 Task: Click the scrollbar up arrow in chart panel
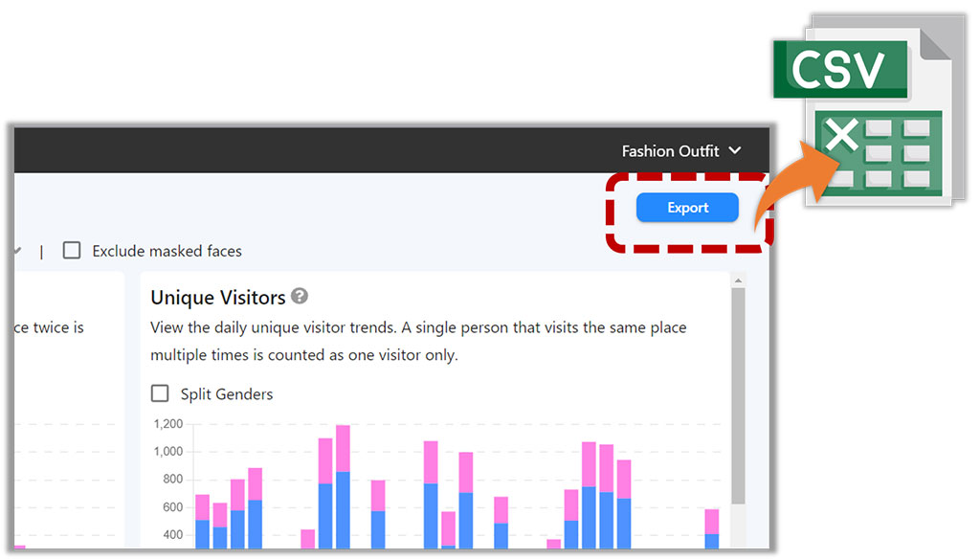click(x=737, y=280)
